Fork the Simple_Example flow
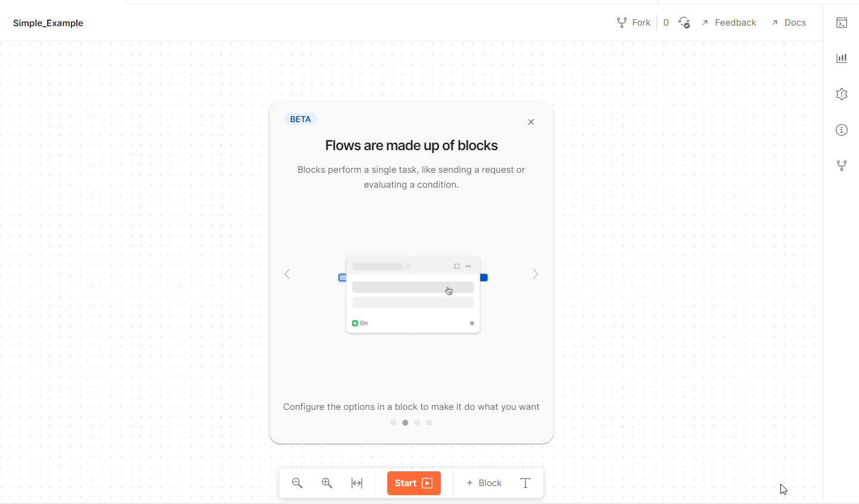Screen dimensions: 859x504 coord(634,23)
